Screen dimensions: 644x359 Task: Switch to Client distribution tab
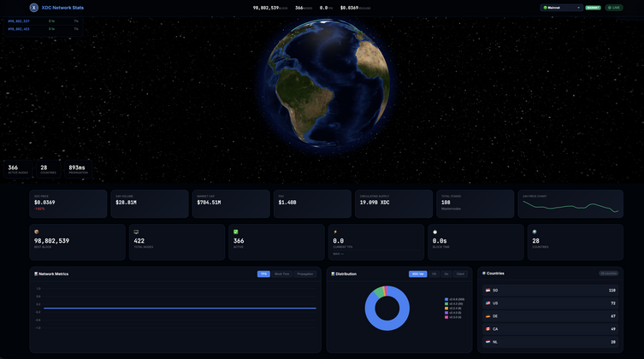point(460,274)
